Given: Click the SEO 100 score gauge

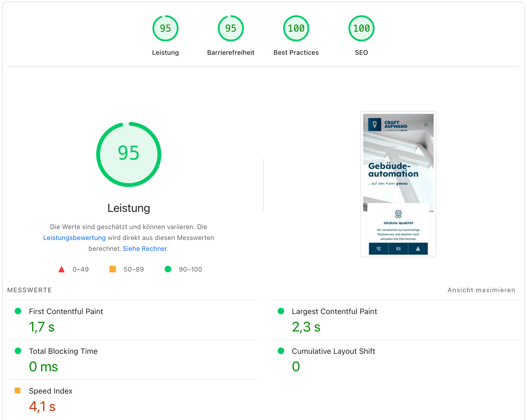Looking at the screenshot, I should 361,28.
